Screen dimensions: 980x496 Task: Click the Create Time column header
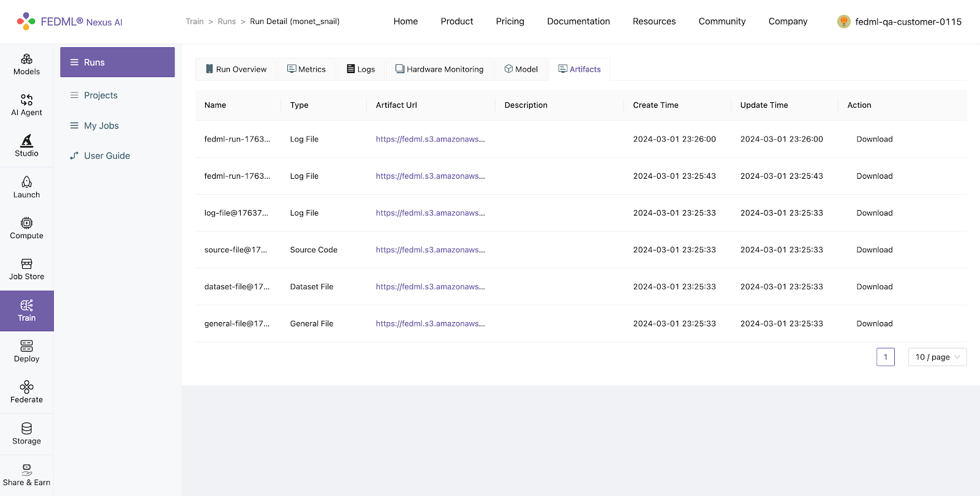coord(655,105)
